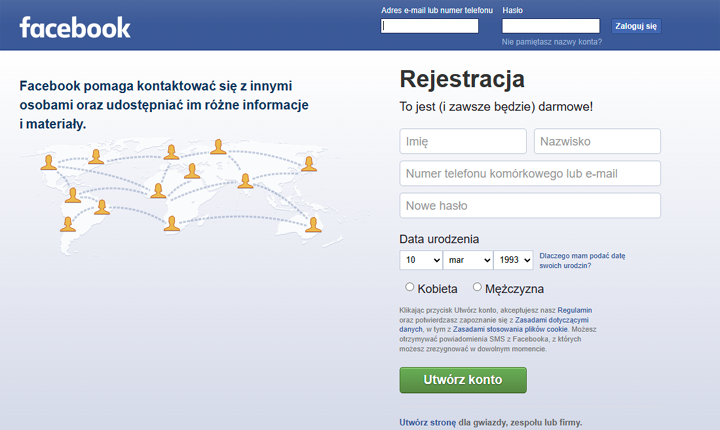
Task: Click the Nowe hasło field
Action: tap(530, 205)
